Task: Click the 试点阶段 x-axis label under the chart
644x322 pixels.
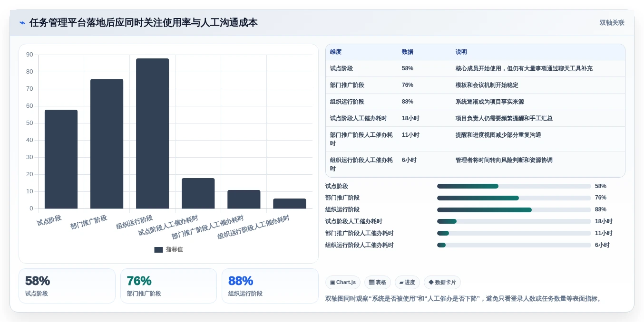Action: coord(49,220)
